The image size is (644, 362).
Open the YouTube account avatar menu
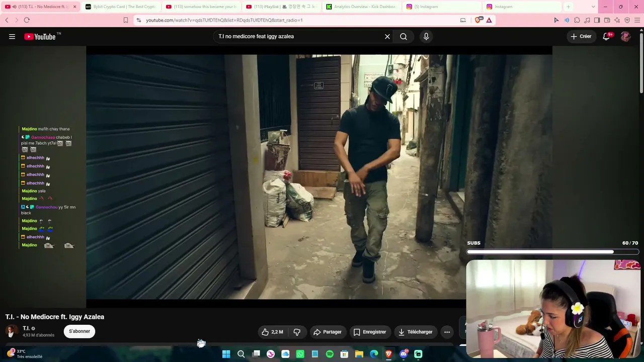625,36
